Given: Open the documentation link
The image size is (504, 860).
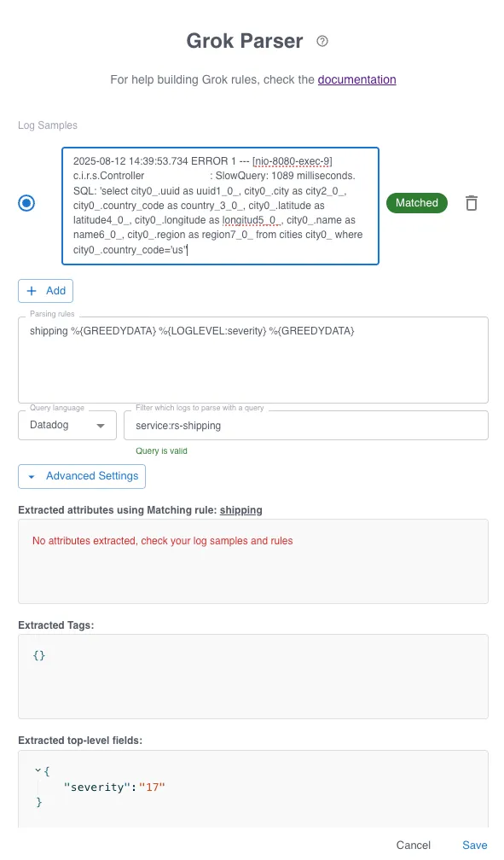Looking at the screenshot, I should tap(356, 79).
